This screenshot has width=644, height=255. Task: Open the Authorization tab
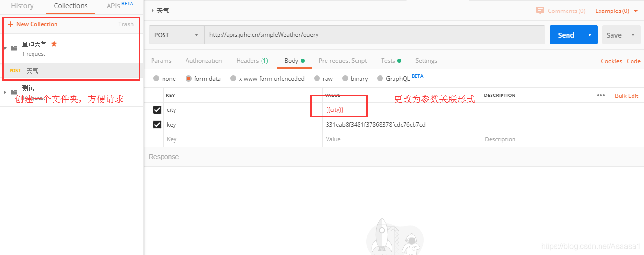tap(204, 61)
